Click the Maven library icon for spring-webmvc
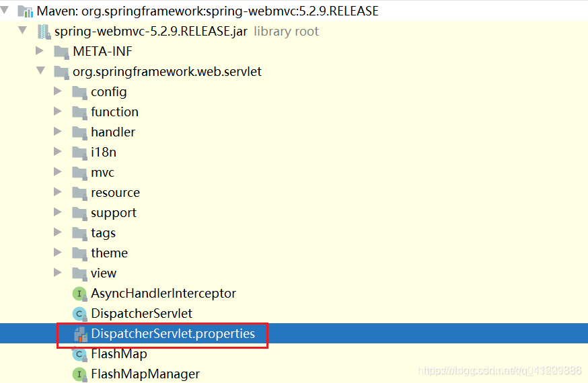The height and width of the screenshot is (383, 588). coord(26,11)
